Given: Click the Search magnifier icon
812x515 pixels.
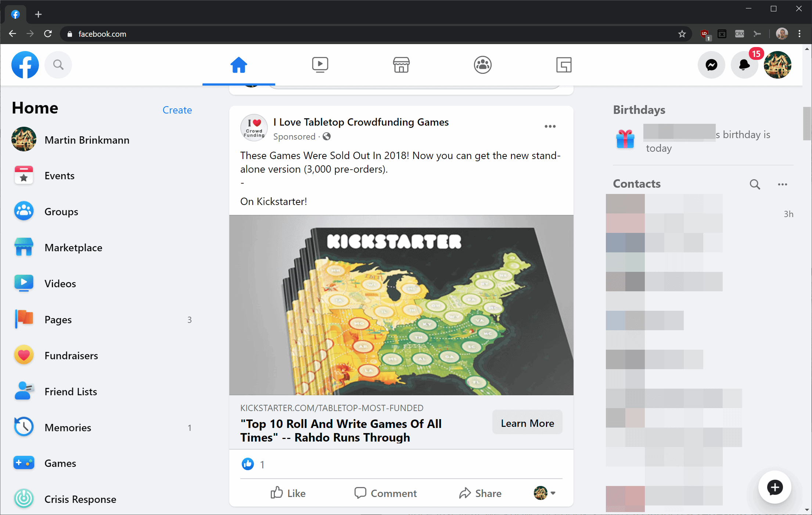Looking at the screenshot, I should pyautogui.click(x=58, y=65).
